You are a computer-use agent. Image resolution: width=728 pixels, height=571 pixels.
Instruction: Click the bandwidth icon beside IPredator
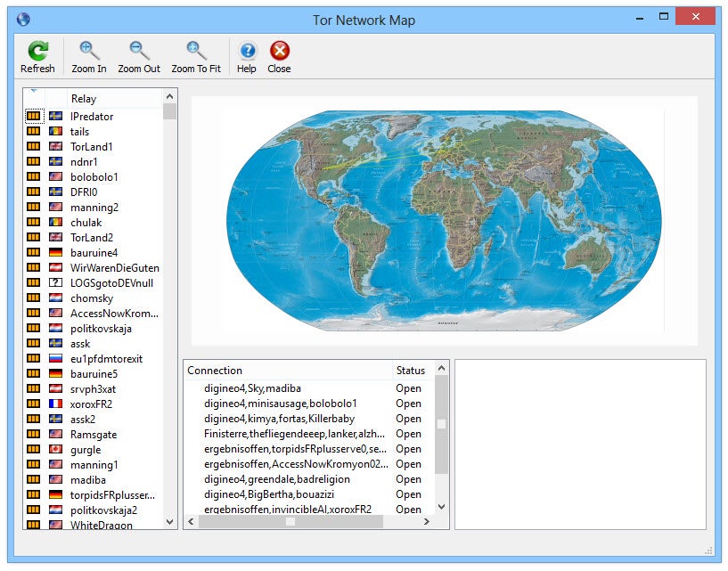click(34, 116)
